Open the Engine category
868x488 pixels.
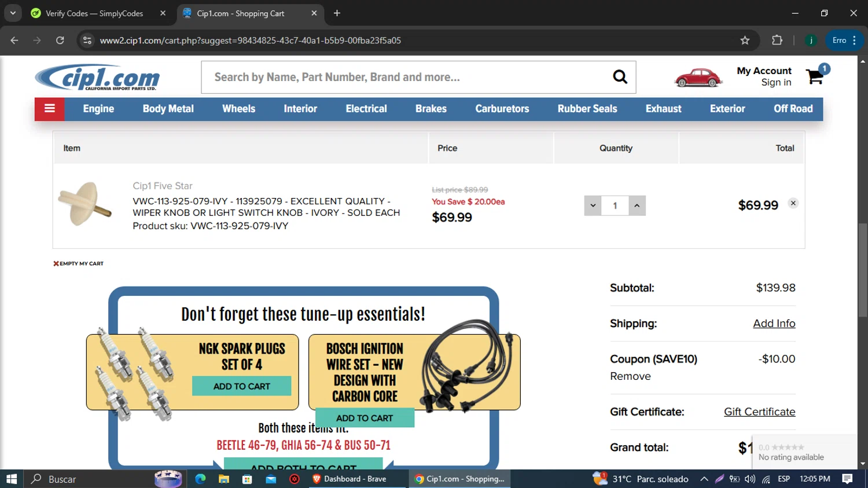[98, 109]
